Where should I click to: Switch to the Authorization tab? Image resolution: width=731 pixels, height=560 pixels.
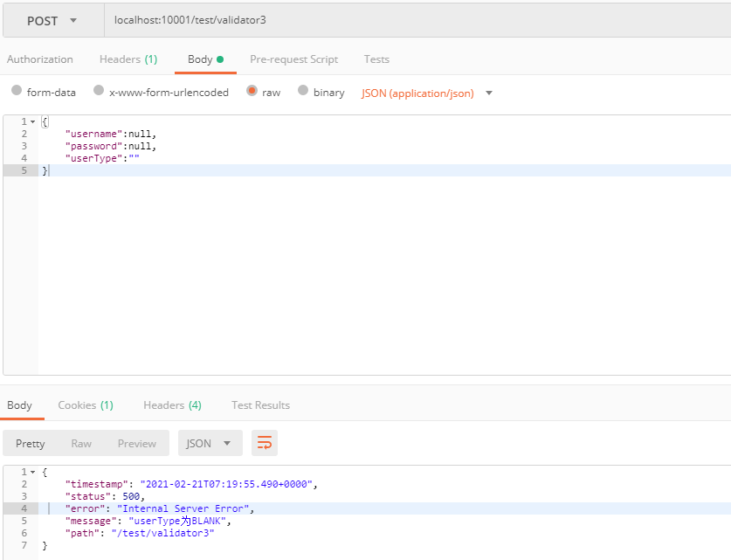[40, 59]
